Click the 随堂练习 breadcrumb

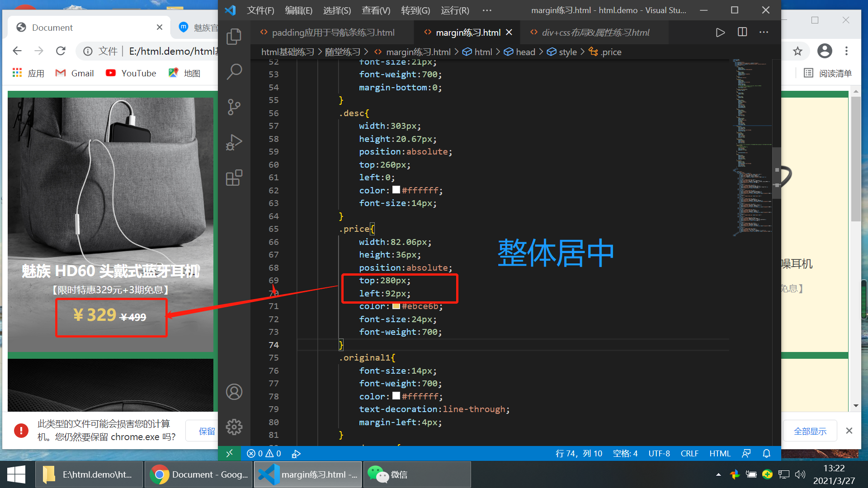[x=342, y=52]
